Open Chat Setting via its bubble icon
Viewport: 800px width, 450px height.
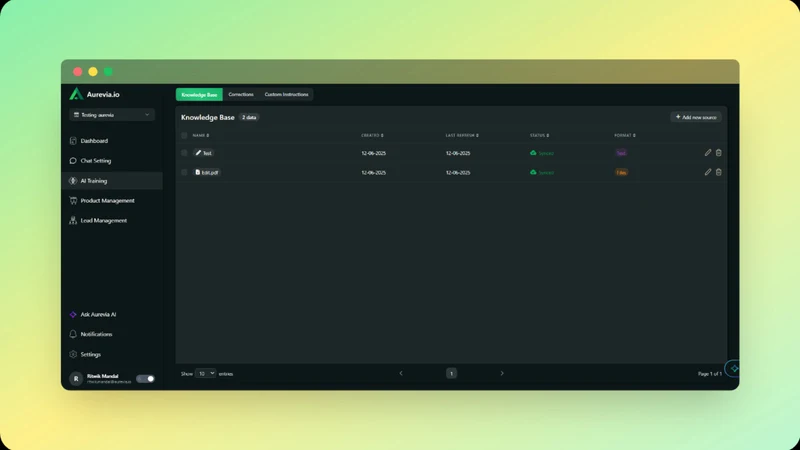coord(73,161)
